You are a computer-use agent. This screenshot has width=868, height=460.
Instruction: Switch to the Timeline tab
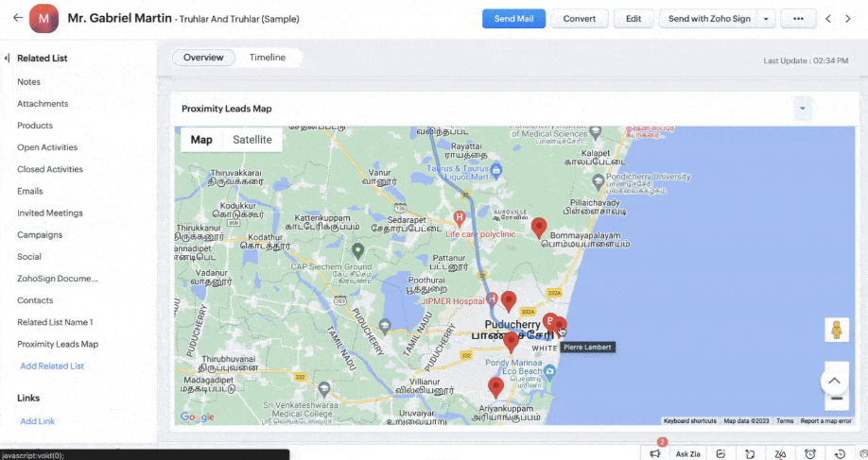click(x=268, y=58)
